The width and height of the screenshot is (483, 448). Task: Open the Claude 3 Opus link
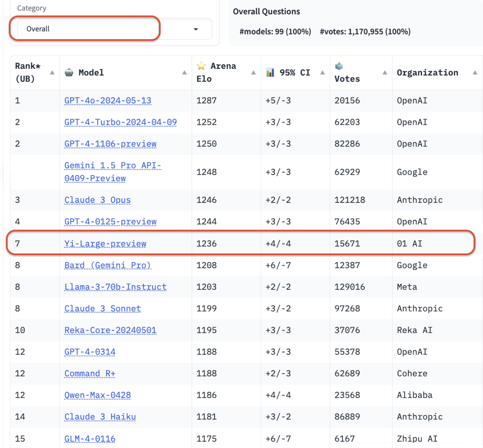click(98, 200)
